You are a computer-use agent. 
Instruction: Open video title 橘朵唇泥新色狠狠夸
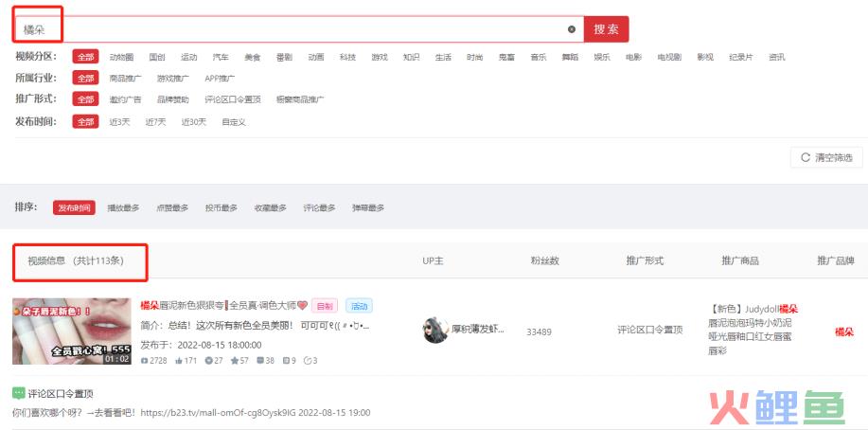pyautogui.click(x=223, y=305)
